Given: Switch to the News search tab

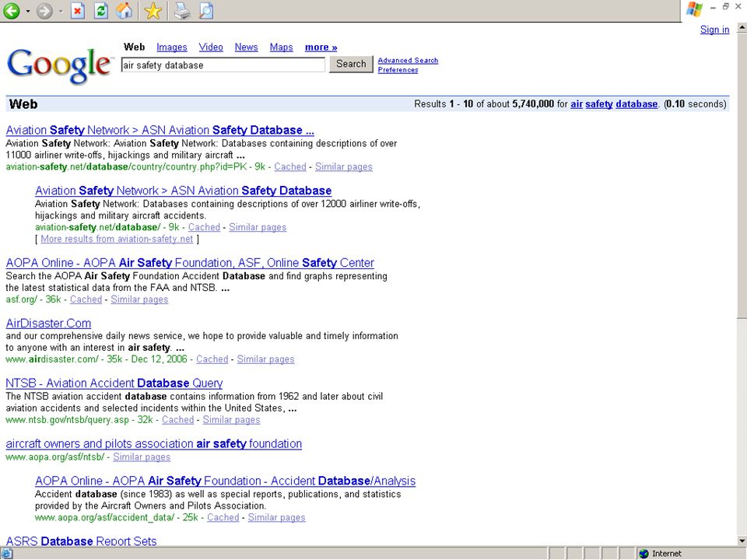Looking at the screenshot, I should coord(246,47).
